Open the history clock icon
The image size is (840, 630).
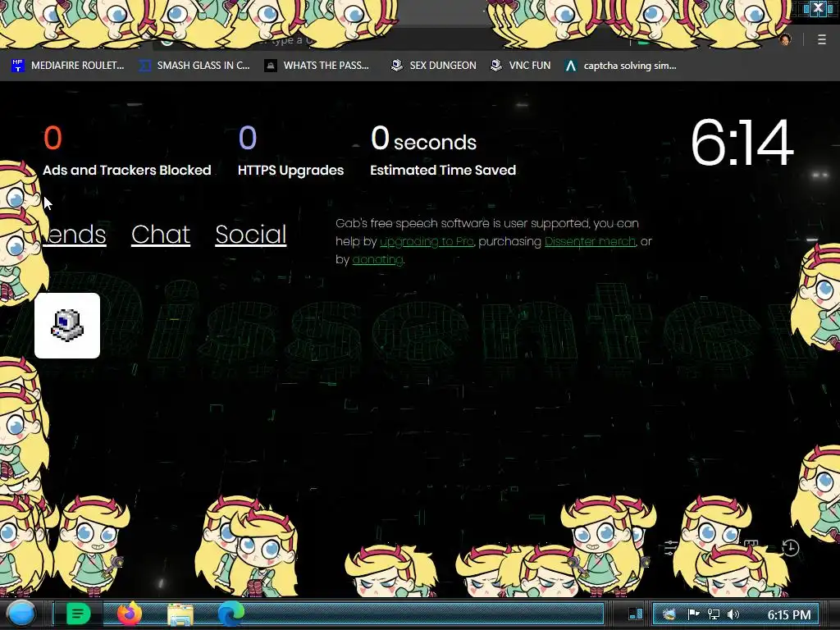pos(791,547)
